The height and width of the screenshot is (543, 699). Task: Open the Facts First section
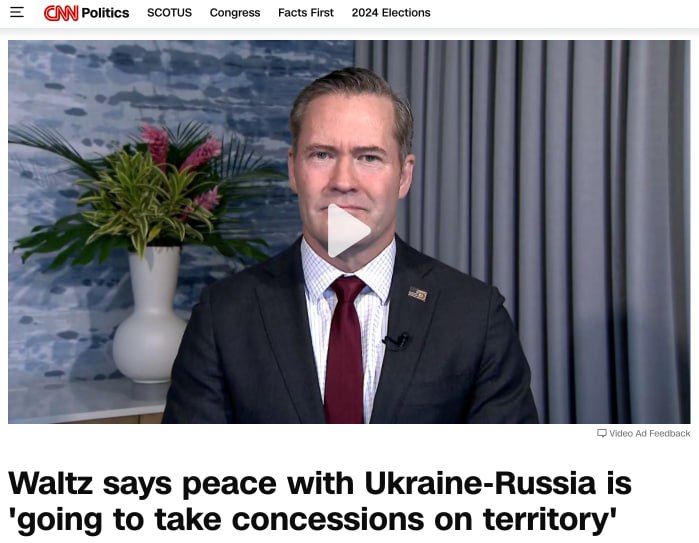pos(306,12)
